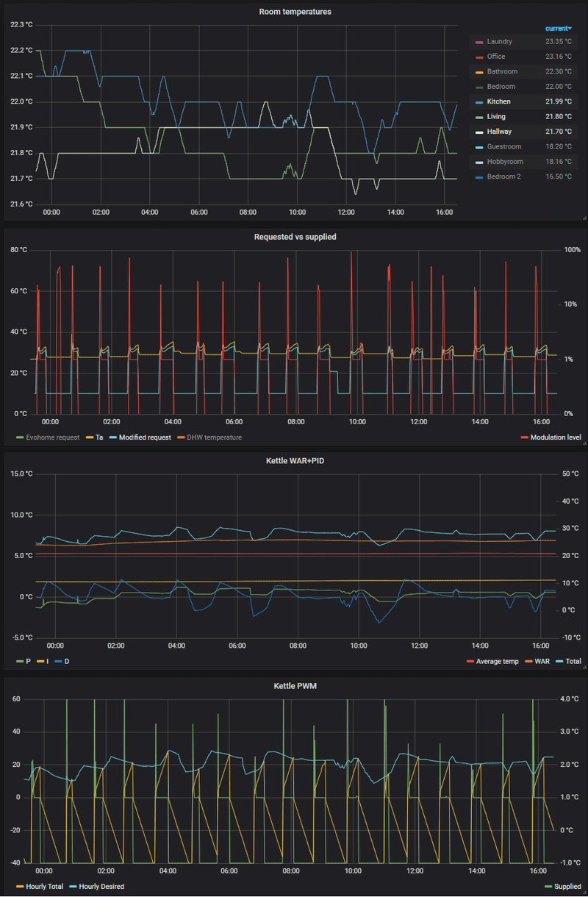Click the Modulation level color swatch
Image resolution: width=588 pixels, height=897 pixels.
click(524, 437)
